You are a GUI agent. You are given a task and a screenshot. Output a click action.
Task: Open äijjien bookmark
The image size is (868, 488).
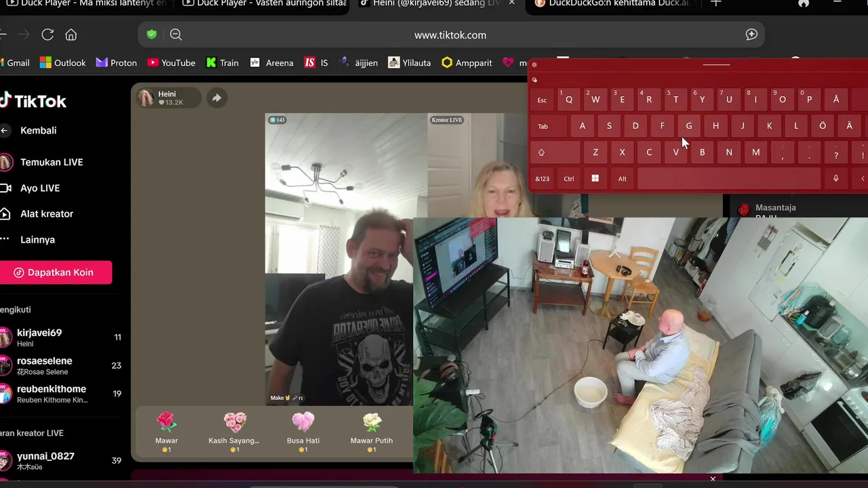(359, 62)
